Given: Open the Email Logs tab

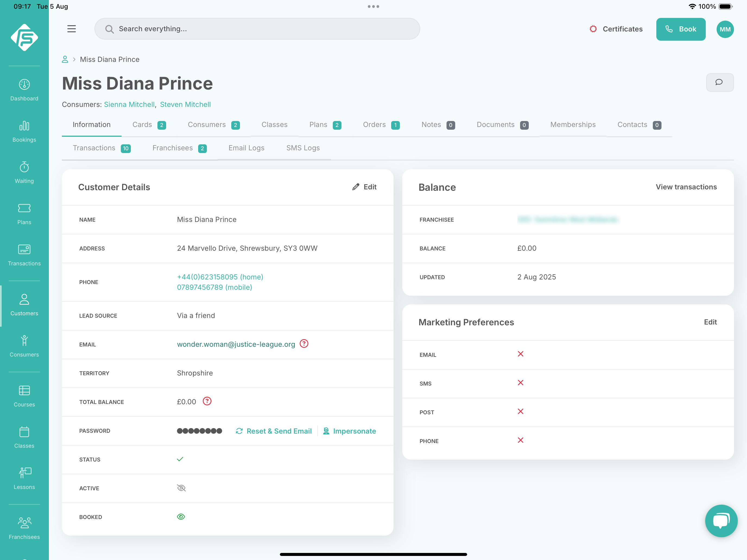Looking at the screenshot, I should pyautogui.click(x=246, y=148).
